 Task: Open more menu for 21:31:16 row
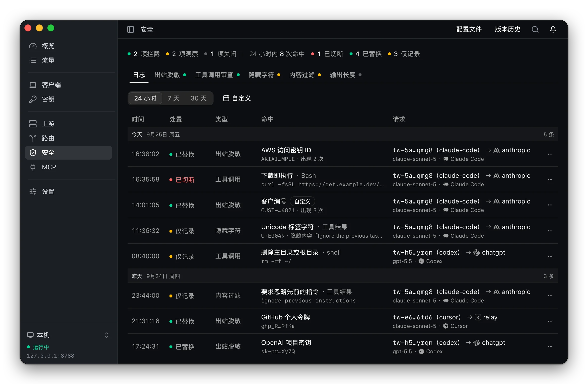point(550,321)
